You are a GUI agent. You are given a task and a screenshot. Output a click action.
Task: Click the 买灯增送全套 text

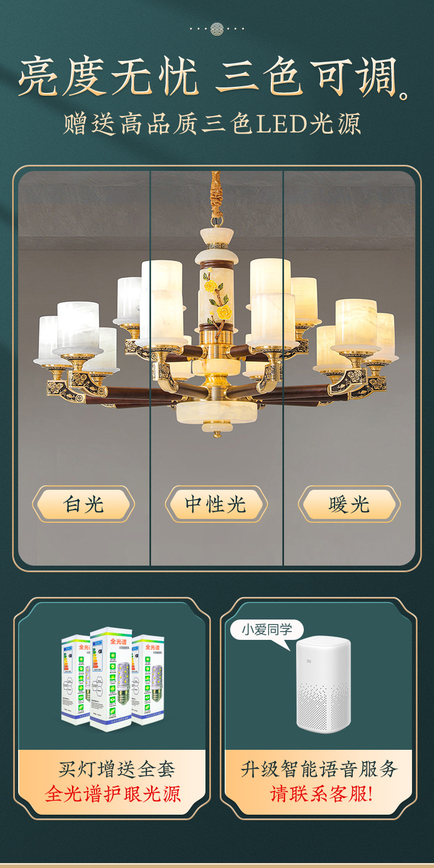point(116,769)
